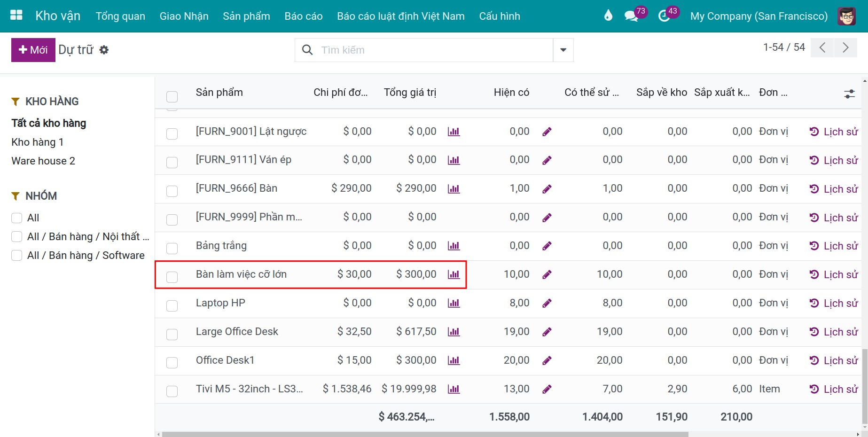Edit on-hand quantity pencil for Large Office Desk

[x=547, y=332]
